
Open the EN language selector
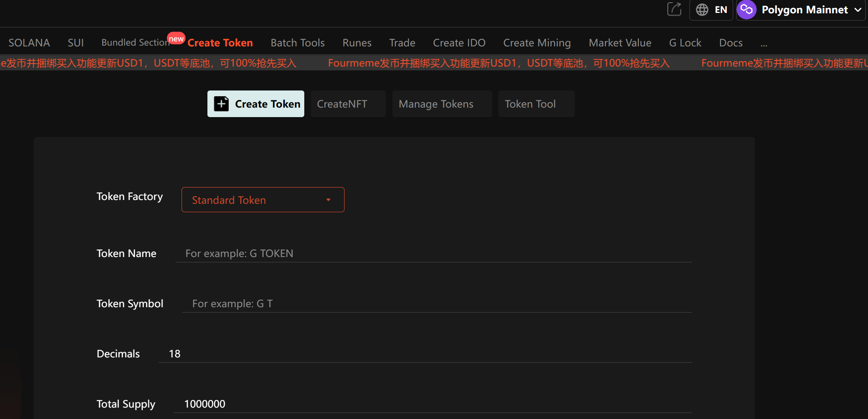[721, 10]
